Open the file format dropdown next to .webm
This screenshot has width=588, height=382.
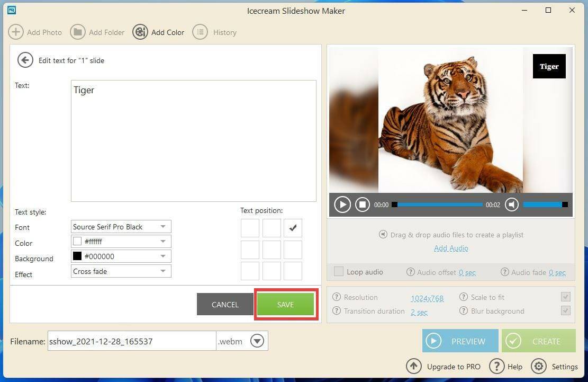[x=257, y=341]
